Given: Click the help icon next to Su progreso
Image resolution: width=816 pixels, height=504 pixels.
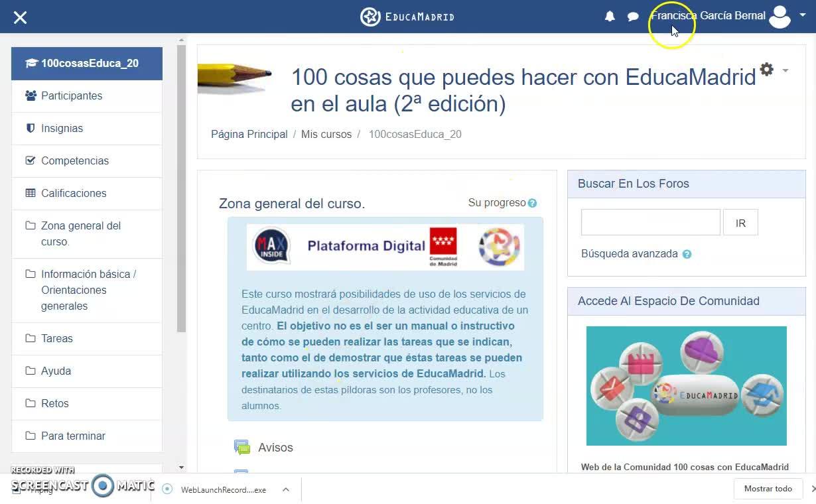Looking at the screenshot, I should (532, 204).
